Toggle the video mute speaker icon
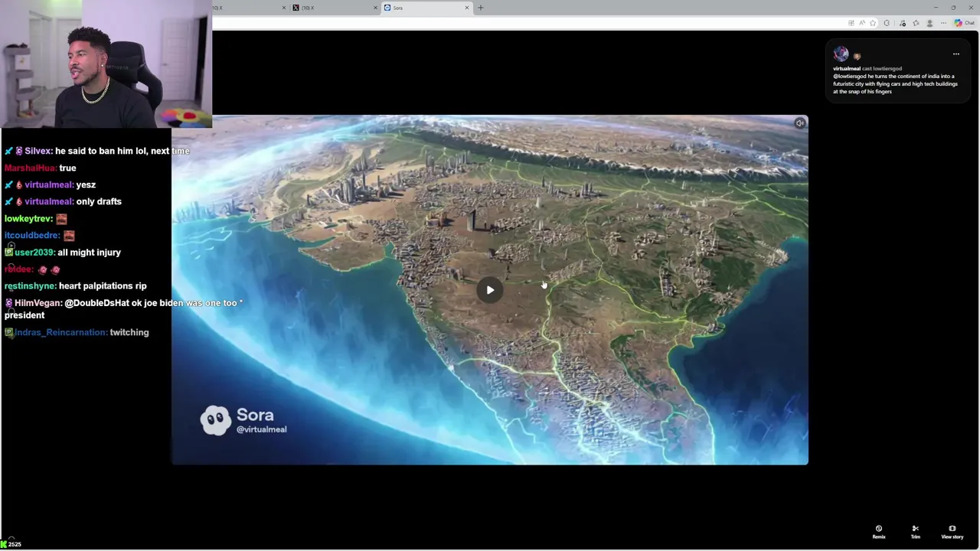 click(800, 123)
